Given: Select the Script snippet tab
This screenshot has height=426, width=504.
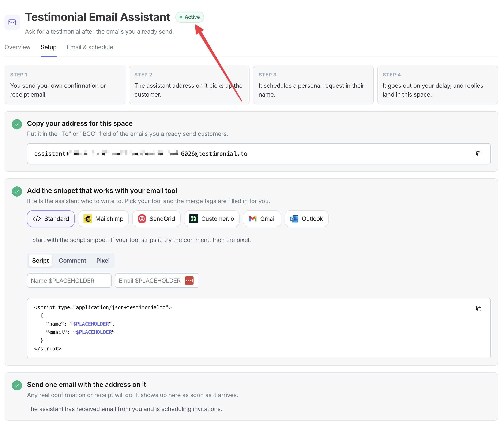Looking at the screenshot, I should [x=40, y=261].
